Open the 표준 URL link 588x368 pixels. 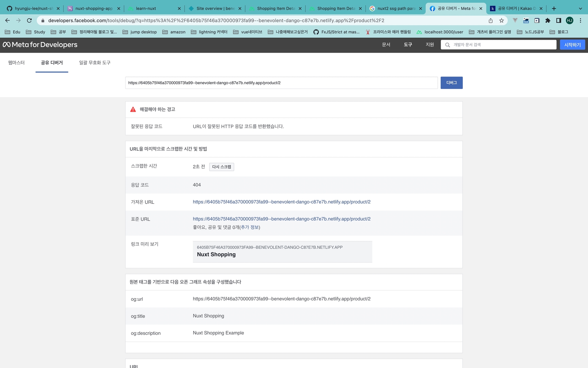pyautogui.click(x=281, y=219)
